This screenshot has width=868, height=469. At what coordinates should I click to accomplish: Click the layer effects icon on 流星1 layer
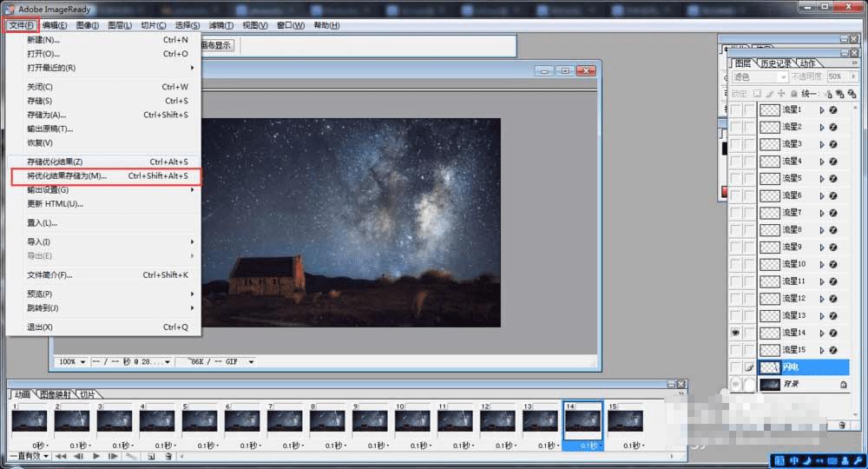tap(833, 110)
